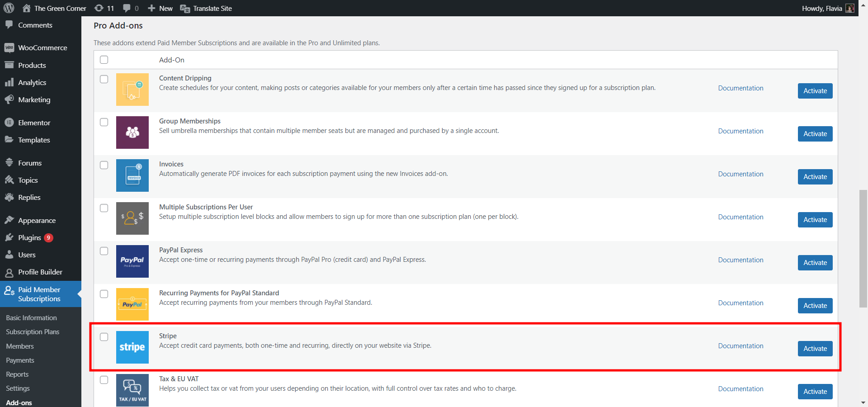Click the Profile Builder icon
The image size is (868, 407).
(x=9, y=272)
